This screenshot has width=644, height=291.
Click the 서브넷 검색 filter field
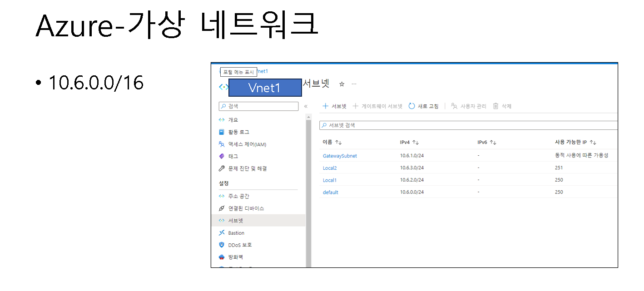468,125
